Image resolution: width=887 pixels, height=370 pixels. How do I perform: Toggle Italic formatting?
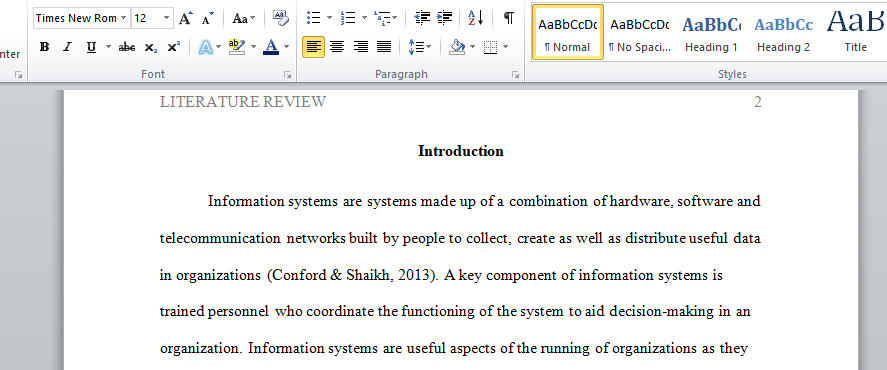tap(67, 48)
